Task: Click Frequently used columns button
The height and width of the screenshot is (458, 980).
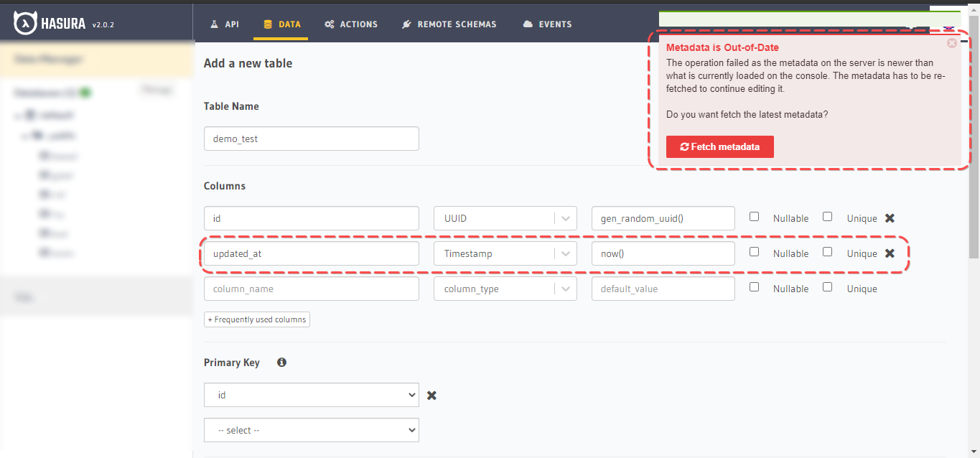Action: pos(257,319)
